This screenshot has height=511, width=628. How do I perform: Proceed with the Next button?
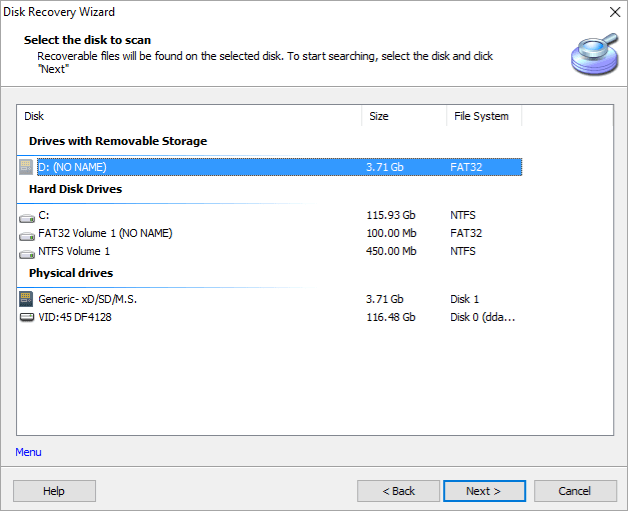[484, 491]
